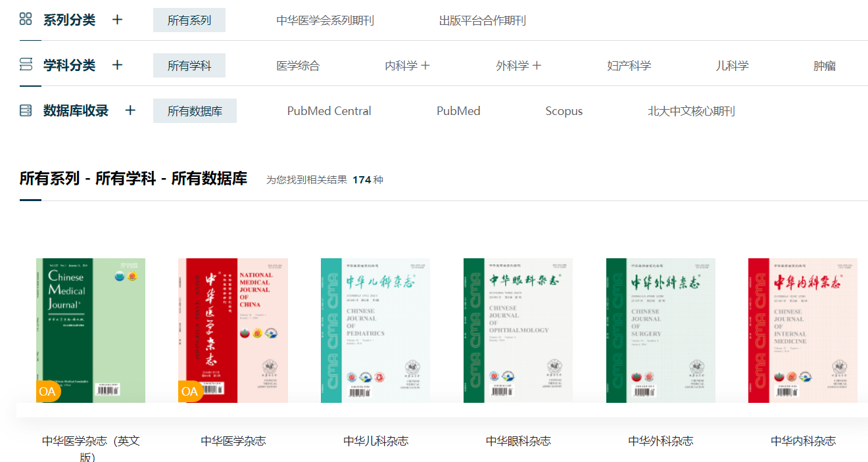Filter subjects by 肿瘤
The height and width of the screenshot is (462, 868).
(825, 66)
